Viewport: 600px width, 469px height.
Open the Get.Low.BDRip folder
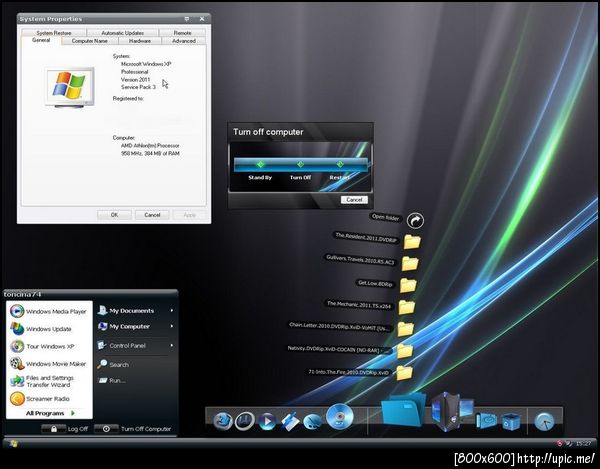tap(408, 285)
